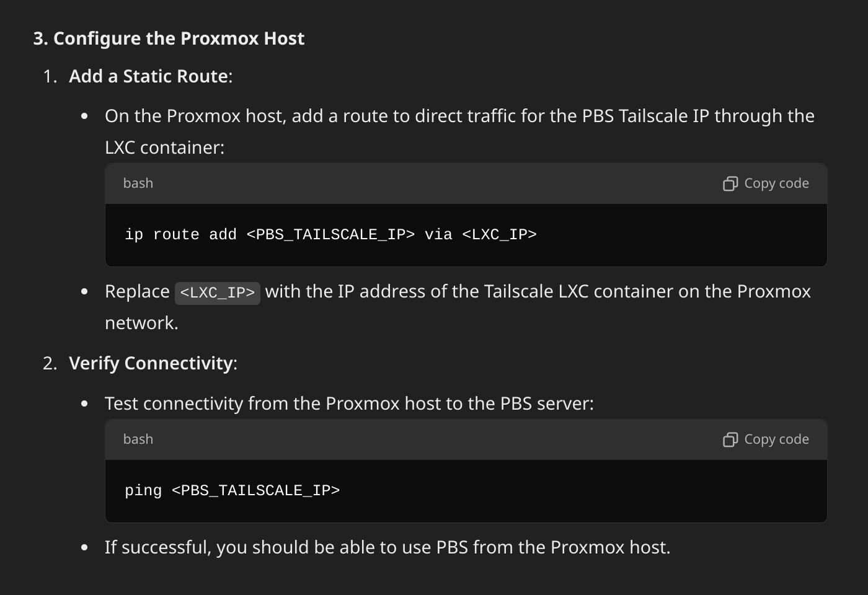The height and width of the screenshot is (595, 868).
Task: Click the copy icon for the ip route command
Action: coord(730,183)
